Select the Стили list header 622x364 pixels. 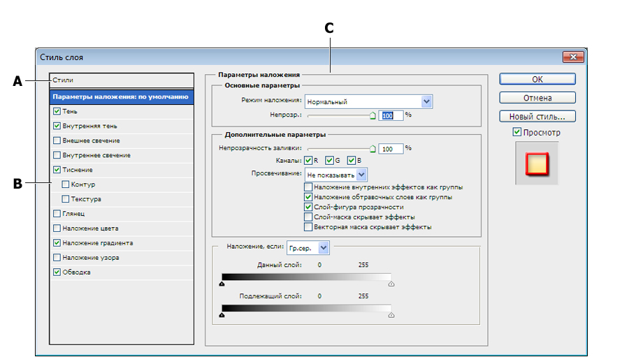coord(122,80)
